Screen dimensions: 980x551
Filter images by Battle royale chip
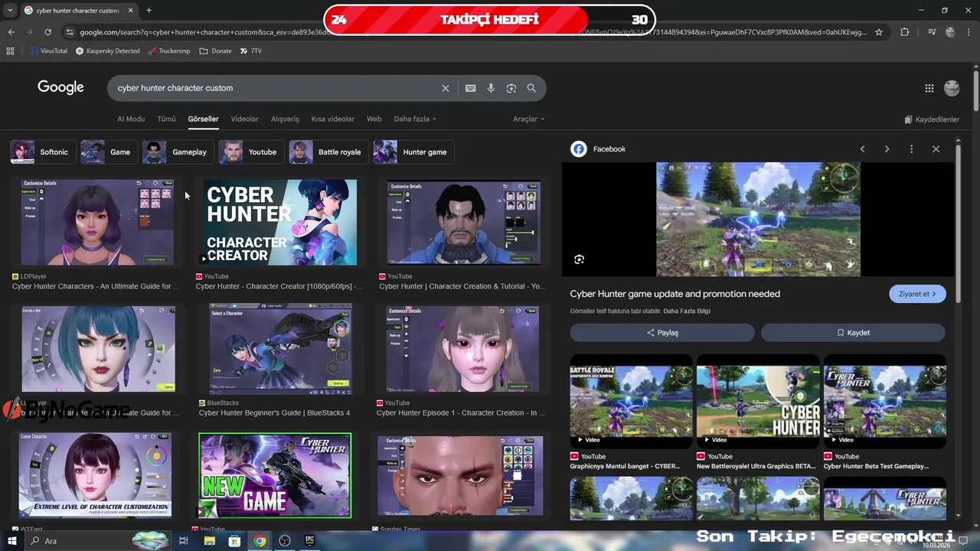328,152
